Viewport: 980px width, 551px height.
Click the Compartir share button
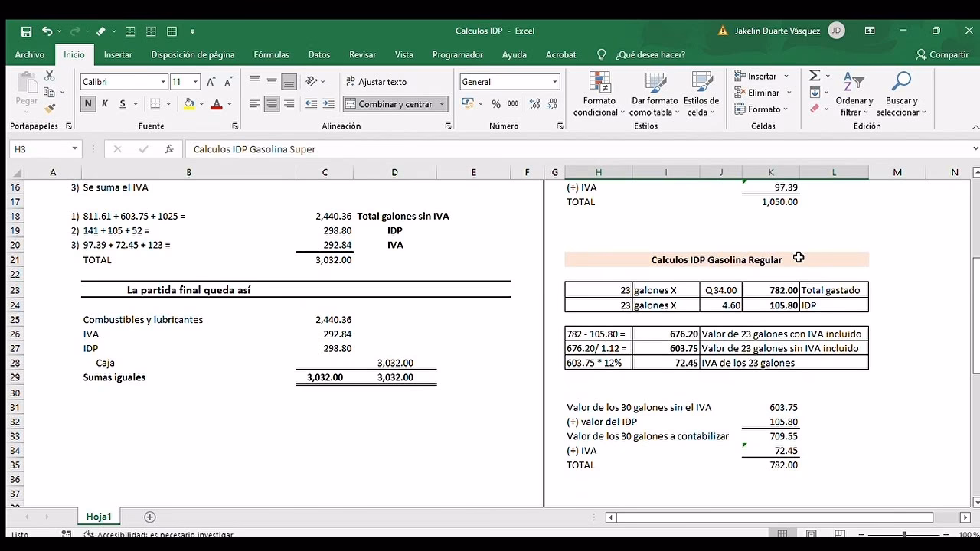[x=942, y=55]
